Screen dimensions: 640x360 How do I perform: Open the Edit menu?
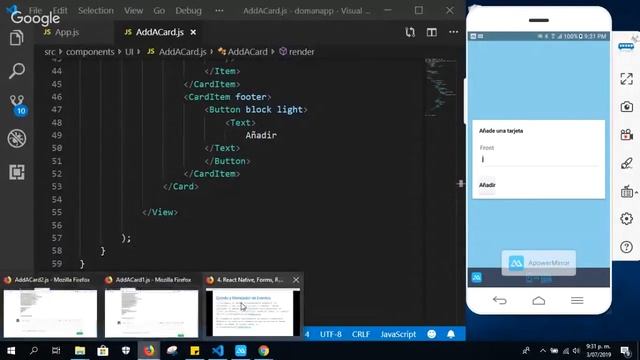point(60,11)
